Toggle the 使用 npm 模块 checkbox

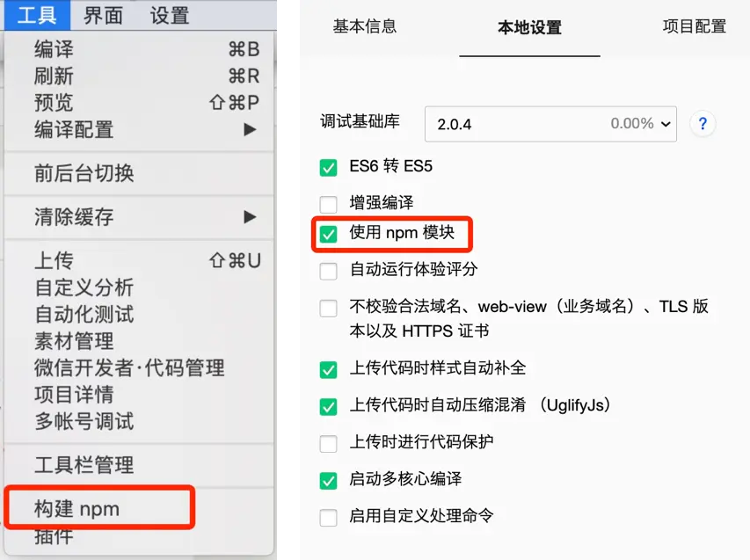(x=328, y=234)
